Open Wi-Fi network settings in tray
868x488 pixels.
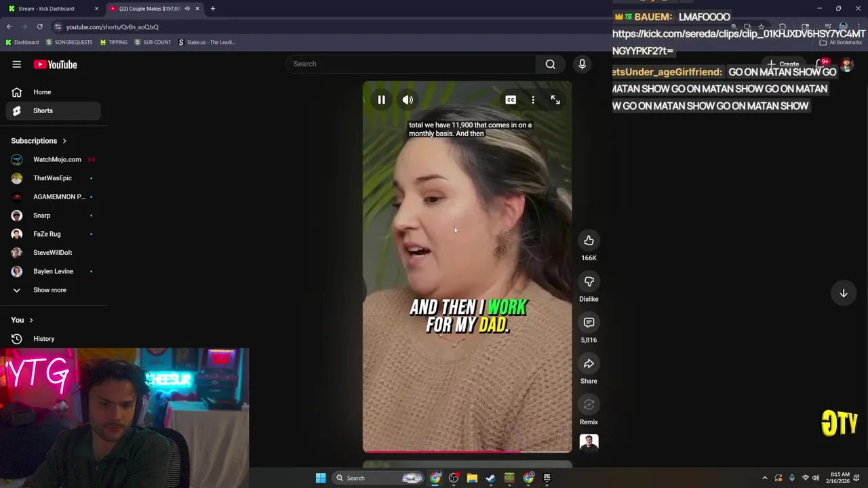tap(805, 478)
